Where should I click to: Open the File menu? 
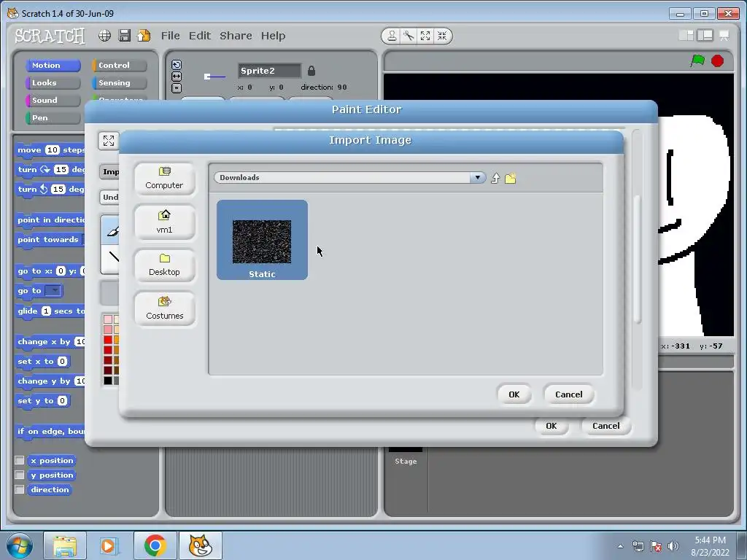tap(170, 36)
